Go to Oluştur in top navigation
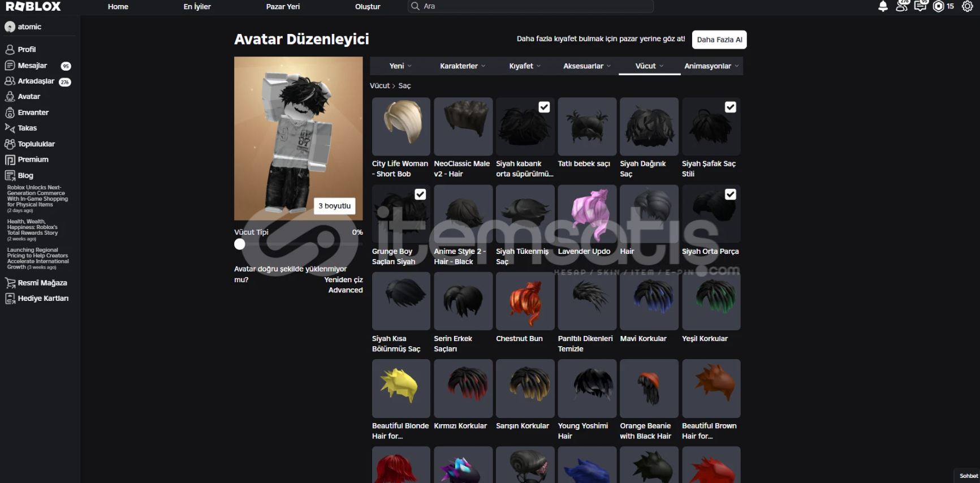The height and width of the screenshot is (483, 980). (368, 7)
